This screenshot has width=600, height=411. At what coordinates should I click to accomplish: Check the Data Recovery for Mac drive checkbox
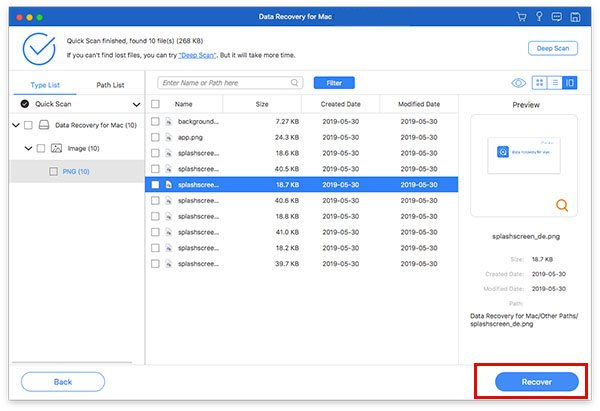[x=28, y=125]
